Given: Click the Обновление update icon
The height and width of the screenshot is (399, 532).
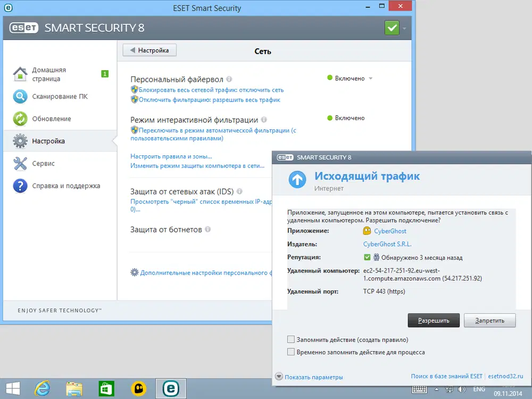Looking at the screenshot, I should point(20,118).
